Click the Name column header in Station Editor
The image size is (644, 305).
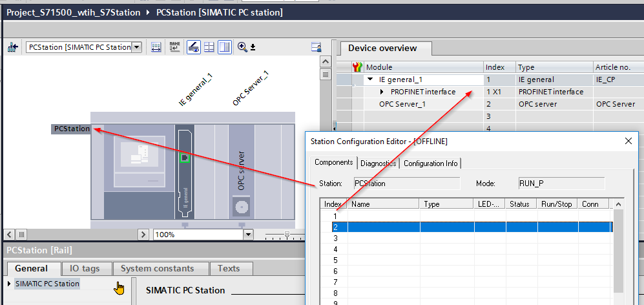pyautogui.click(x=383, y=204)
